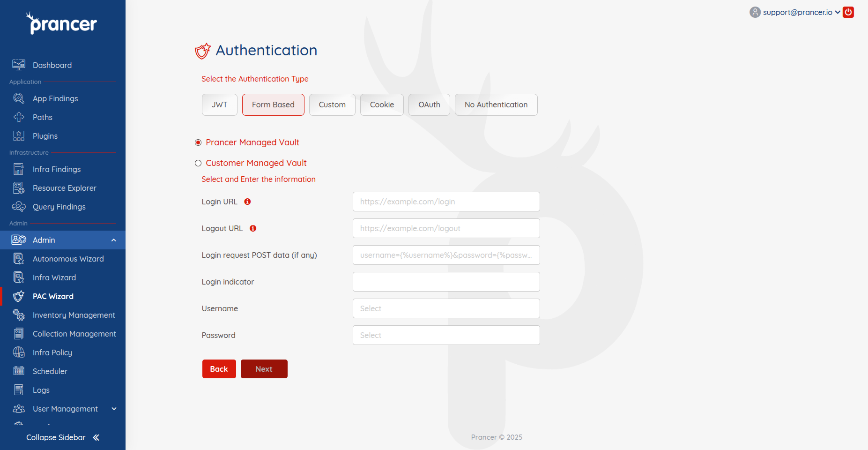Image resolution: width=868 pixels, height=450 pixels.
Task: Open the Scheduler page link
Action: (x=50, y=371)
